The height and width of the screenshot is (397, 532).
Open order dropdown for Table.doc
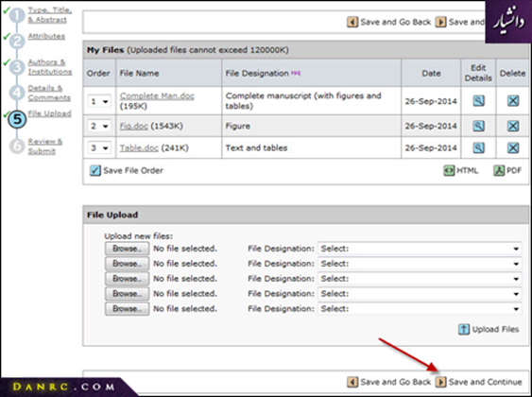tap(99, 148)
